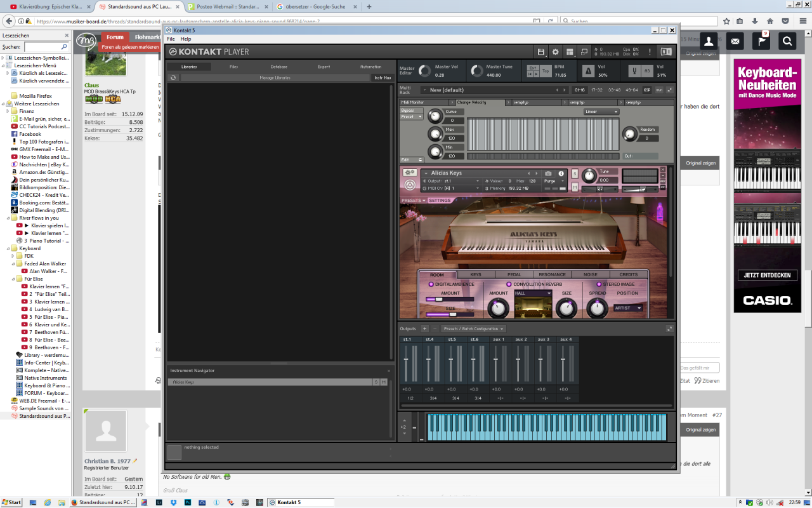Open forum search via the magnifier icon
The width and height of the screenshot is (812, 508).
coord(787,41)
